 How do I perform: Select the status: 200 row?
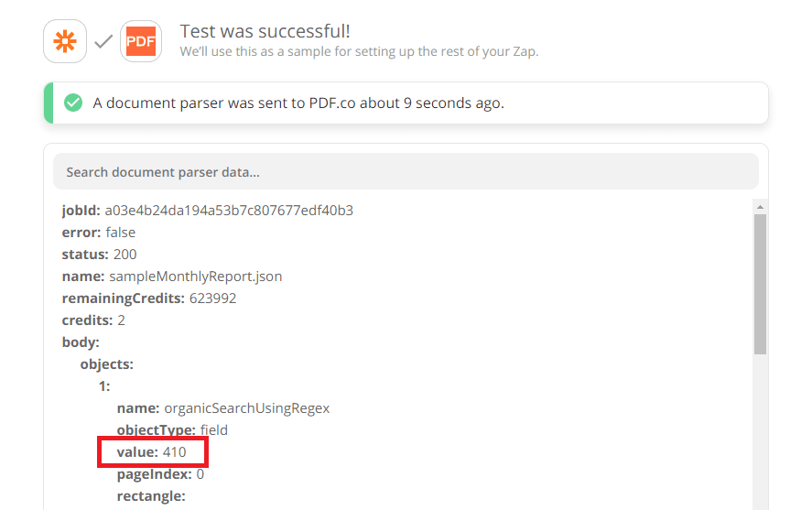point(99,255)
